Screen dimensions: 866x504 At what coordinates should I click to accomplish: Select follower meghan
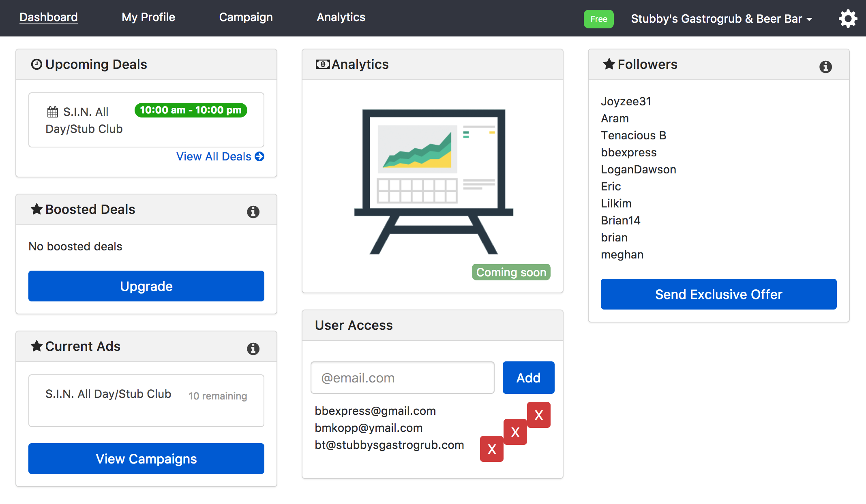click(622, 254)
